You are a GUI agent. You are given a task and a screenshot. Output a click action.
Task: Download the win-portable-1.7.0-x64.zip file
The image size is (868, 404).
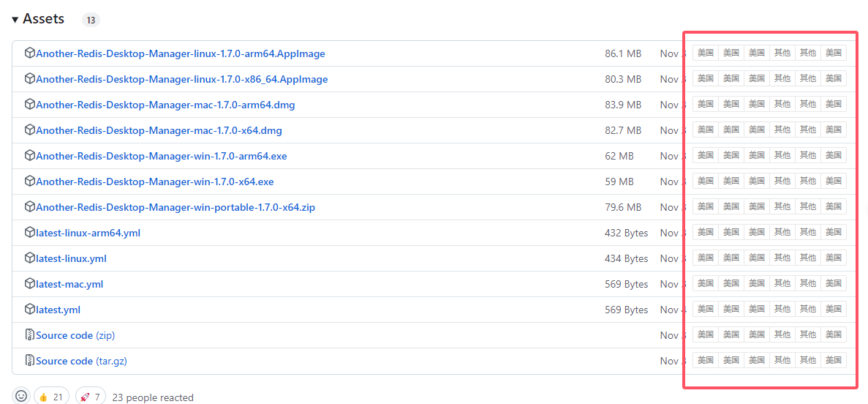pos(176,207)
